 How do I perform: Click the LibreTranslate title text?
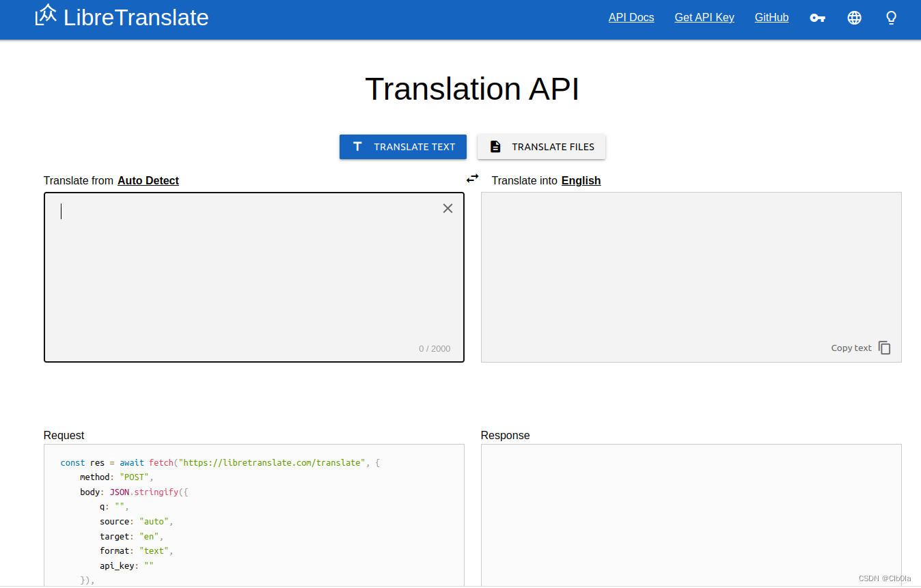pyautogui.click(x=136, y=17)
